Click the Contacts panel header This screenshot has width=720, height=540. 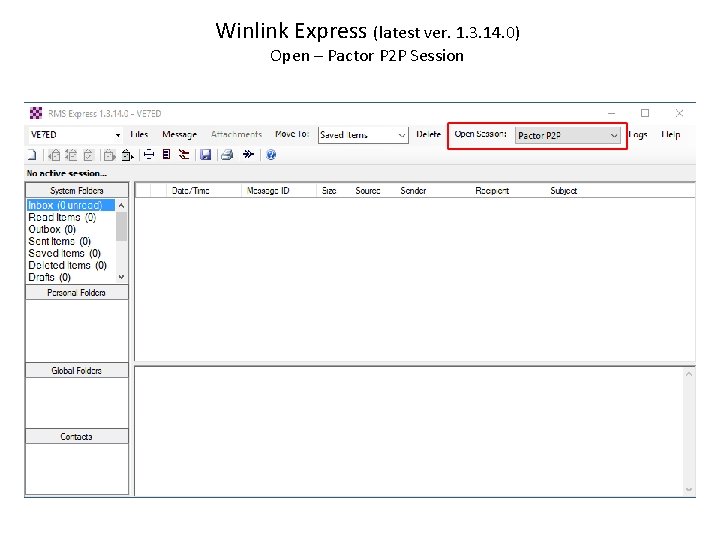tap(77, 437)
